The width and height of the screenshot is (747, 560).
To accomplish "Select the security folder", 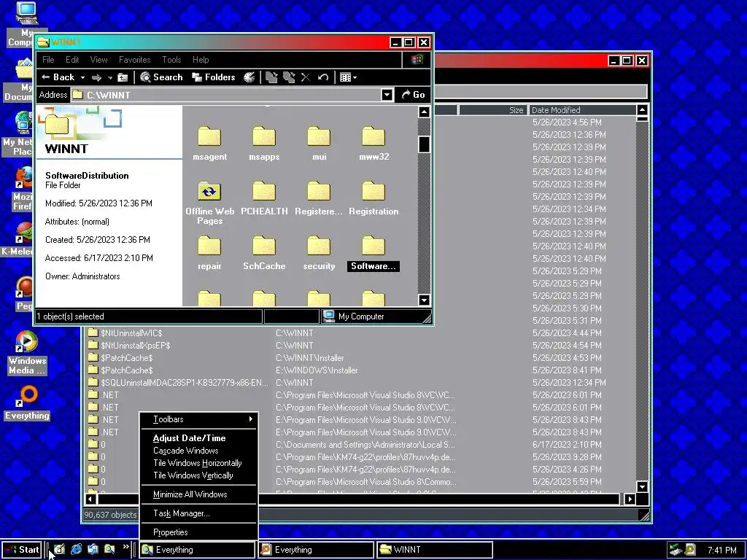I will point(320,253).
